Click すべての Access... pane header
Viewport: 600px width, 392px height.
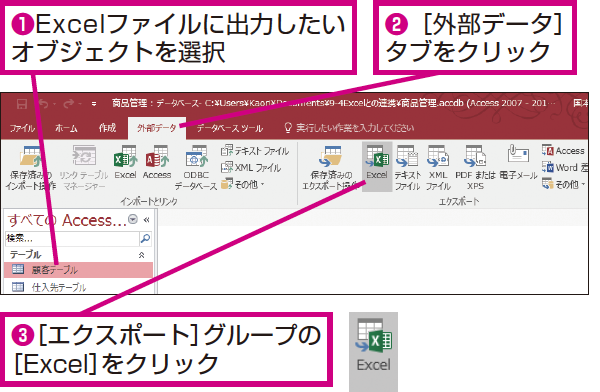pyautogui.click(x=67, y=220)
